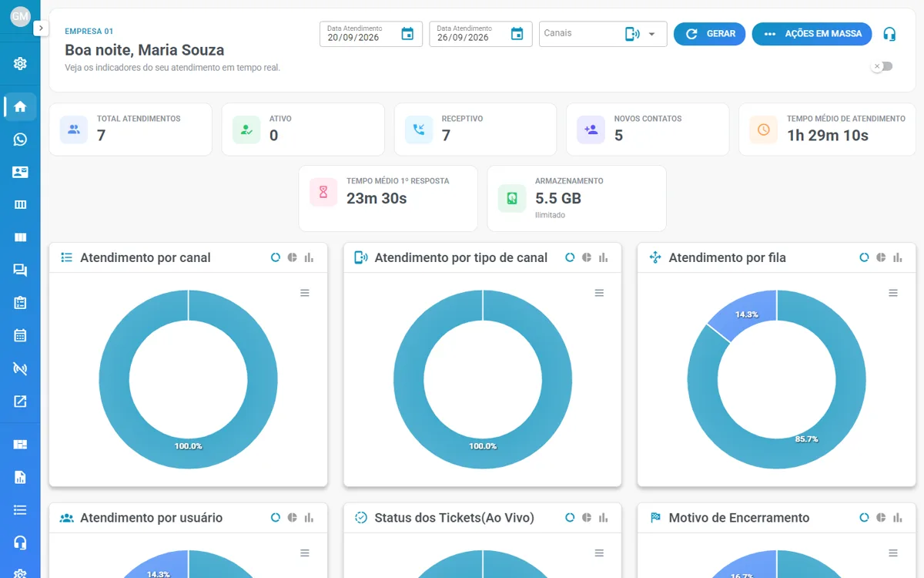Open hamburger menu on Atendimento por usuário chart
Image resolution: width=924 pixels, height=578 pixels.
coord(305,553)
